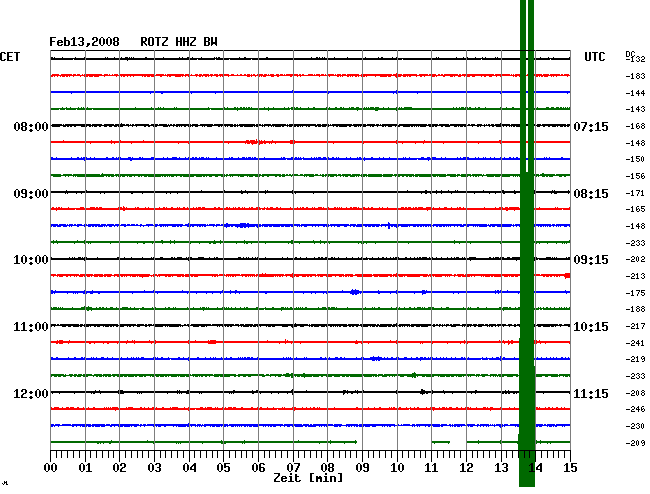Select minute 12 on the time axis
Image resolution: width=650 pixels, height=494 pixels.
(x=466, y=468)
